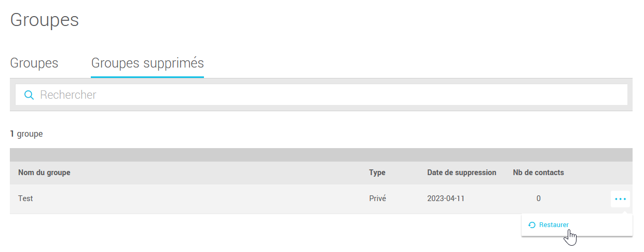
Task: Click the gray toolbar area surrounding the search box
Action: (x=321, y=108)
